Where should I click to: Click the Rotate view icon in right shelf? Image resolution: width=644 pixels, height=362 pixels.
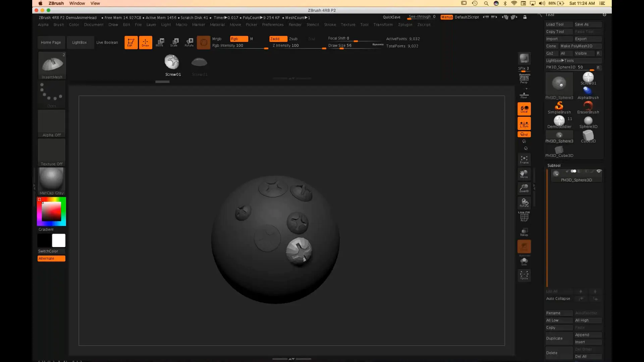[x=524, y=203]
